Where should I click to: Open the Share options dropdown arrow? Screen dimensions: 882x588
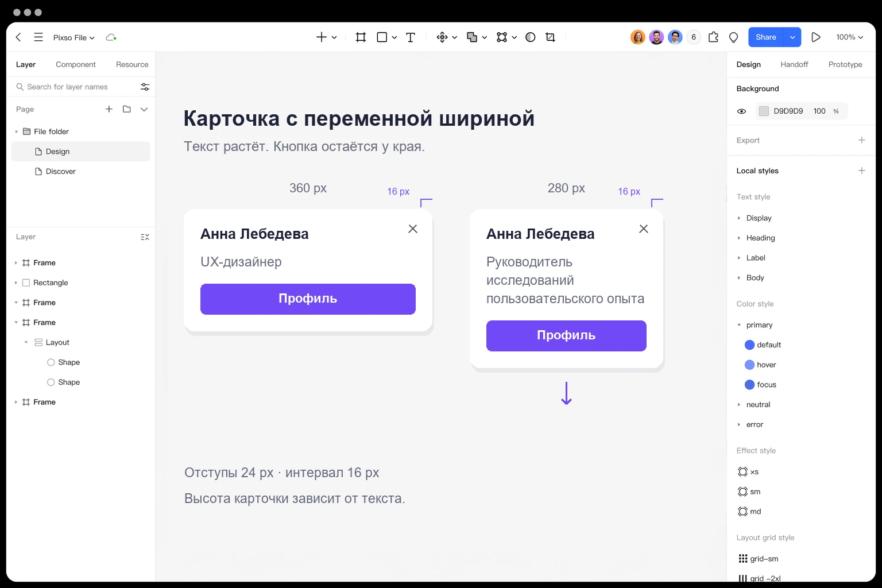[x=792, y=37]
